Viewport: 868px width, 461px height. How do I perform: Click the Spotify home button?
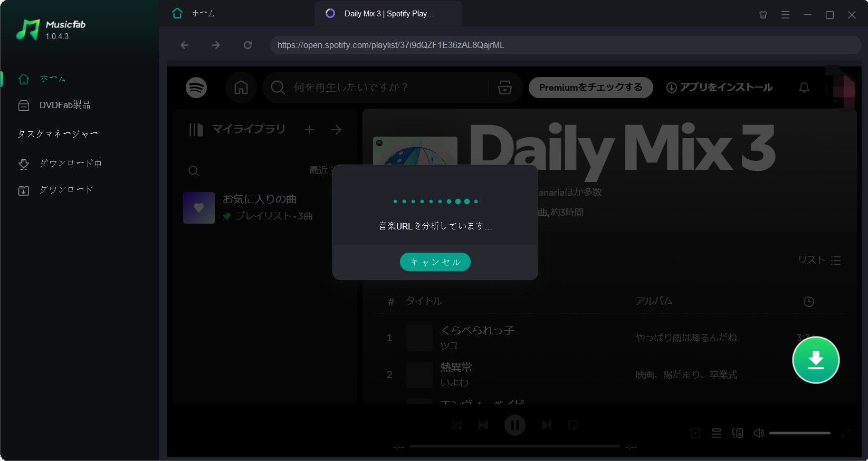[241, 88]
